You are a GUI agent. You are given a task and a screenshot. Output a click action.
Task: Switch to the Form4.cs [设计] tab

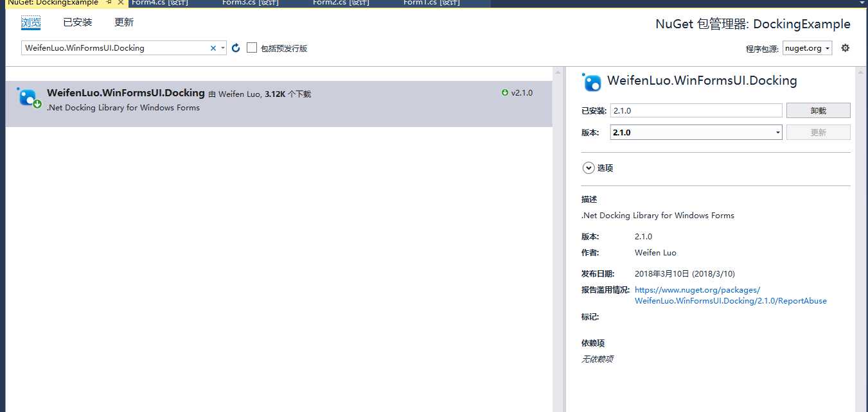click(x=159, y=3)
